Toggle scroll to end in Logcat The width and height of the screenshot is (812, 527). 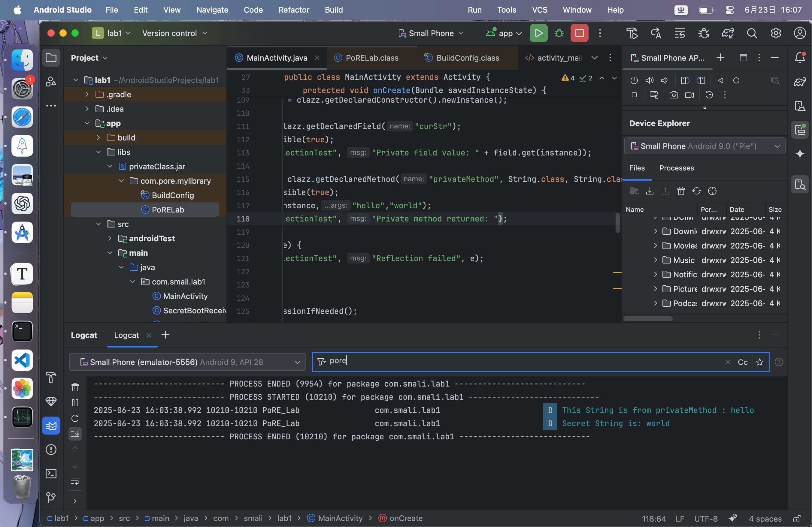tap(75, 434)
